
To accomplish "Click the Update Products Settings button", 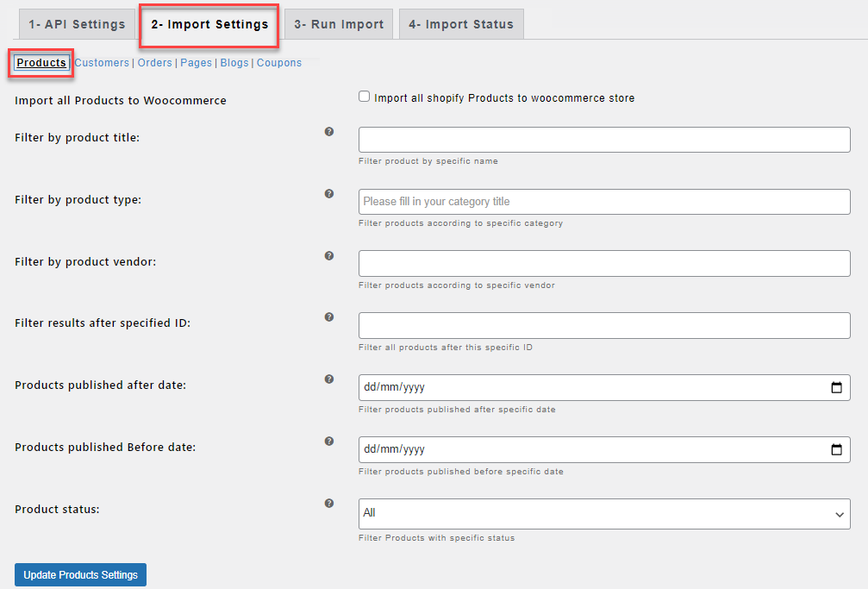I will (81, 575).
